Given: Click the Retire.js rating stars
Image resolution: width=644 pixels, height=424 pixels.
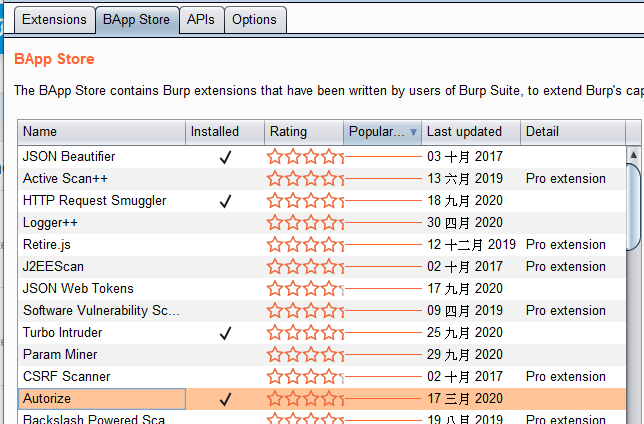Looking at the screenshot, I should coord(305,245).
